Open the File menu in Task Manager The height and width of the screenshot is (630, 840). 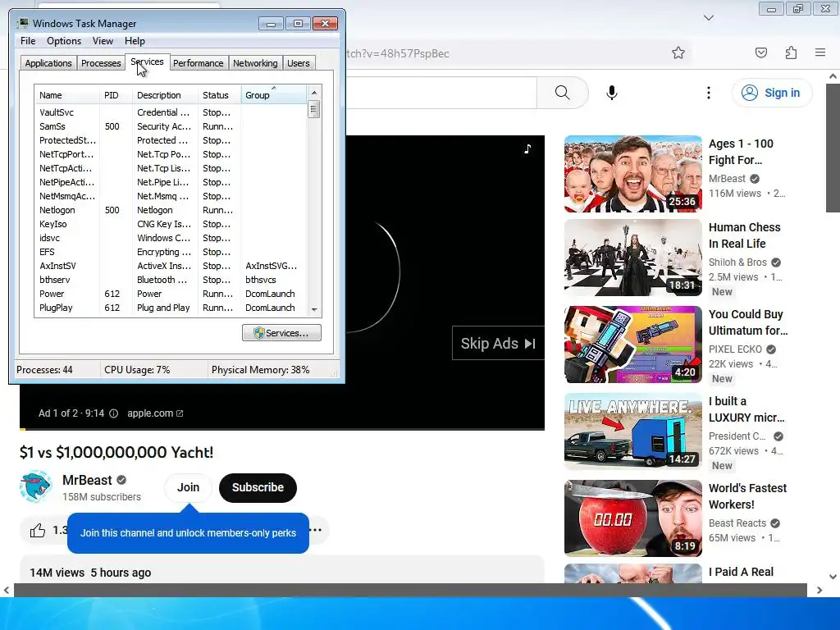click(x=28, y=41)
